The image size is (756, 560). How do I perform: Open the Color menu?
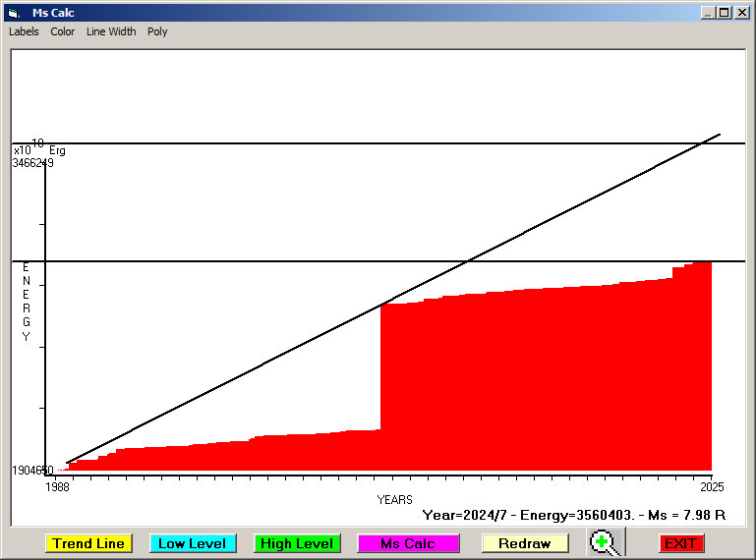(x=63, y=31)
